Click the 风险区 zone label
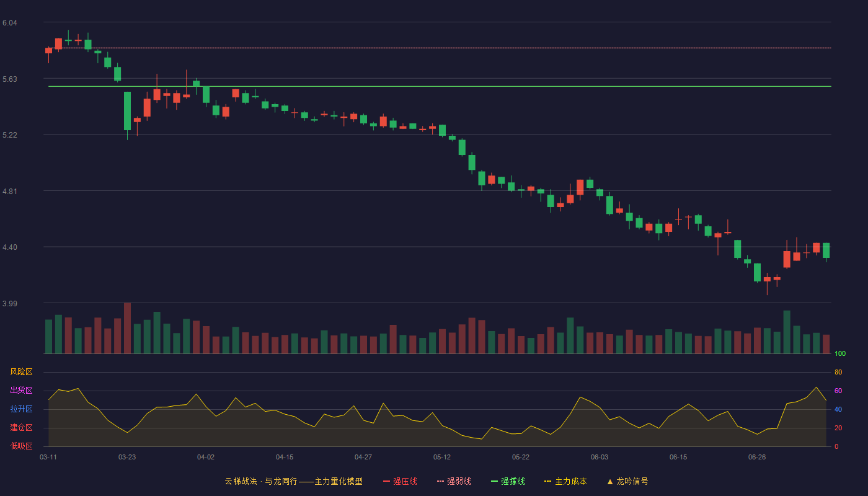 (21, 372)
